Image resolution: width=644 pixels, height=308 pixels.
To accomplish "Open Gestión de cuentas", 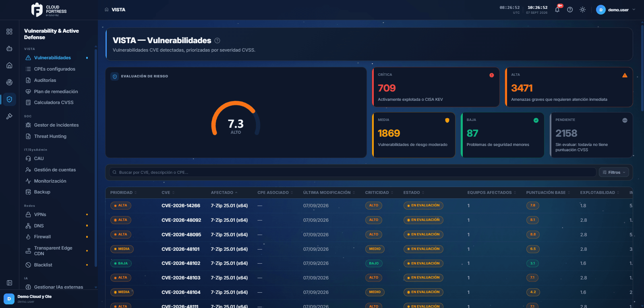I will [56, 170].
